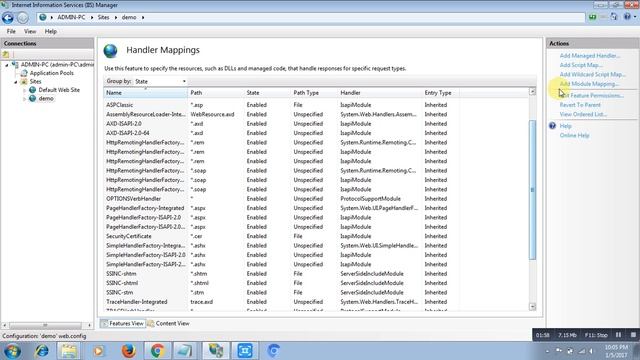The width and height of the screenshot is (640, 360).
Task: Select the PageHandlerFactory-Integrated row
Action: coord(282,208)
